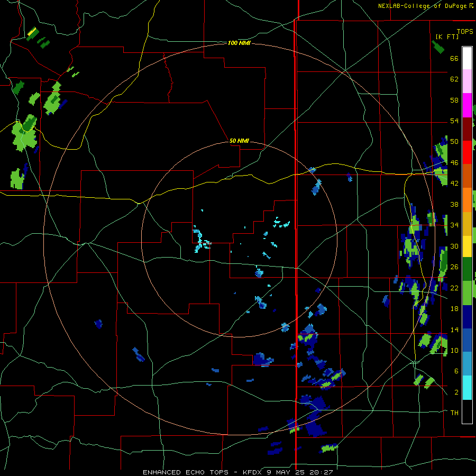Click the gold legend swatch
This screenshot has height=476, width=476.
tap(467, 224)
